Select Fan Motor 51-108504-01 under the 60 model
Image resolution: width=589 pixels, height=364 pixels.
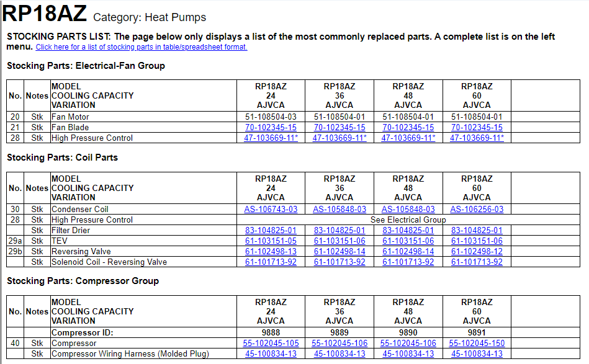pos(477,117)
